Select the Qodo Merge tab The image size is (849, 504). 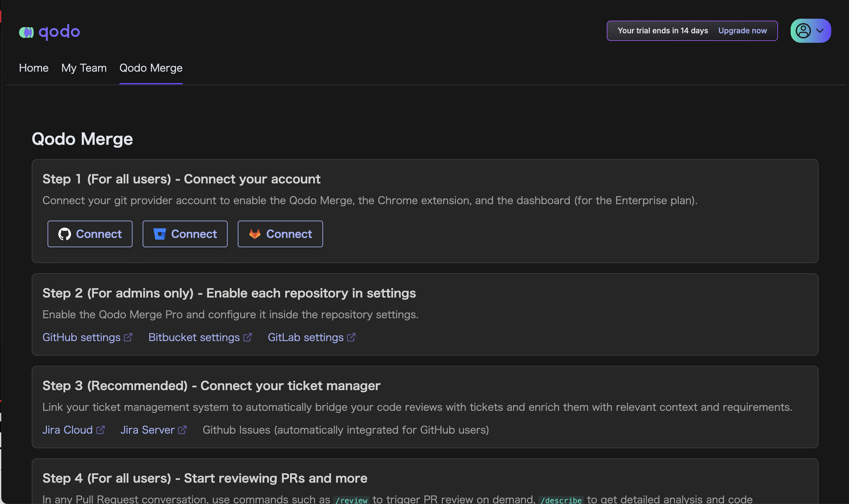tap(151, 68)
